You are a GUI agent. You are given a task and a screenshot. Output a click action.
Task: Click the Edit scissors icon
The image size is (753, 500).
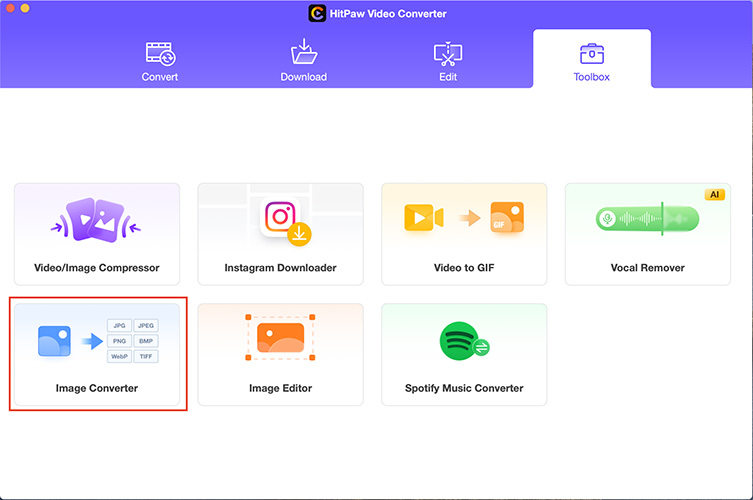point(448,53)
